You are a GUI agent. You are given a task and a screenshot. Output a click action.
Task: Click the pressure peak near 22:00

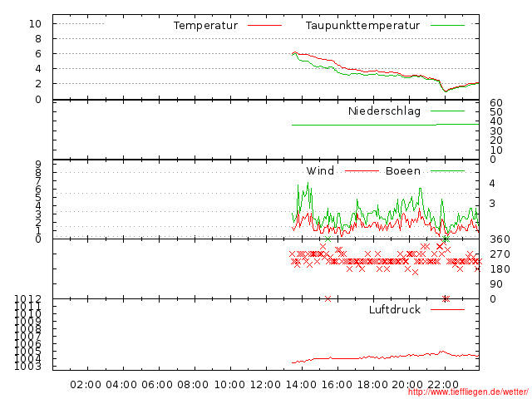click(x=441, y=352)
